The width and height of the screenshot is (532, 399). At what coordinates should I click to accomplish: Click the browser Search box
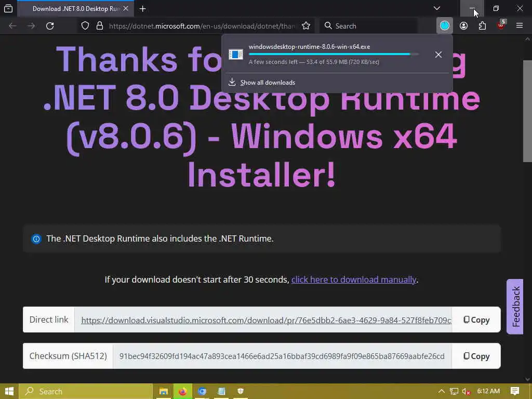pos(368,26)
